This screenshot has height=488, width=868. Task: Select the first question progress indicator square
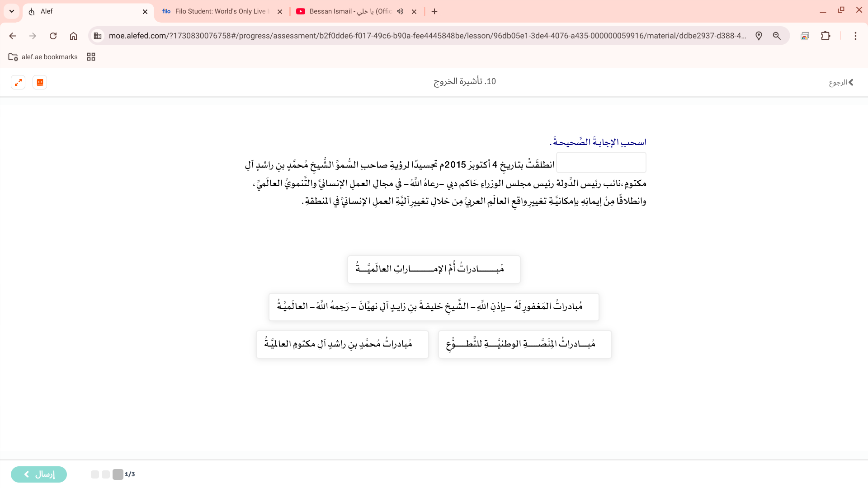coord(118,474)
